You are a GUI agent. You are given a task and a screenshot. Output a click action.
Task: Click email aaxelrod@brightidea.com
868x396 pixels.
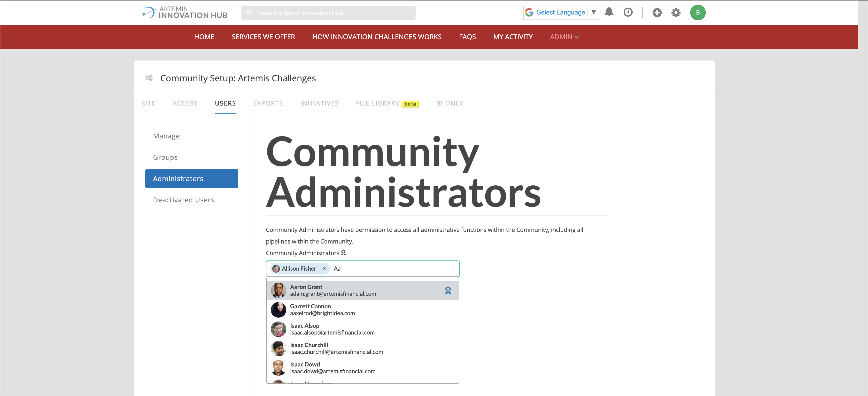point(322,313)
